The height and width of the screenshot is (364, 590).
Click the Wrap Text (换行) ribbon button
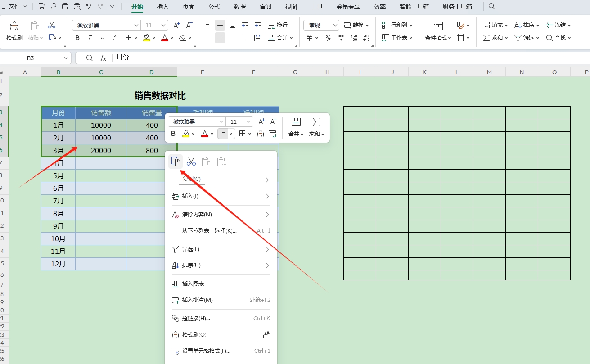(x=278, y=25)
